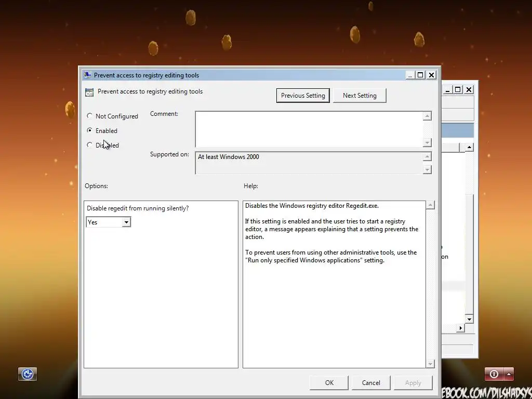This screenshot has width=532, height=399.
Task: Background window scroll up arrow
Action: pos(469,147)
